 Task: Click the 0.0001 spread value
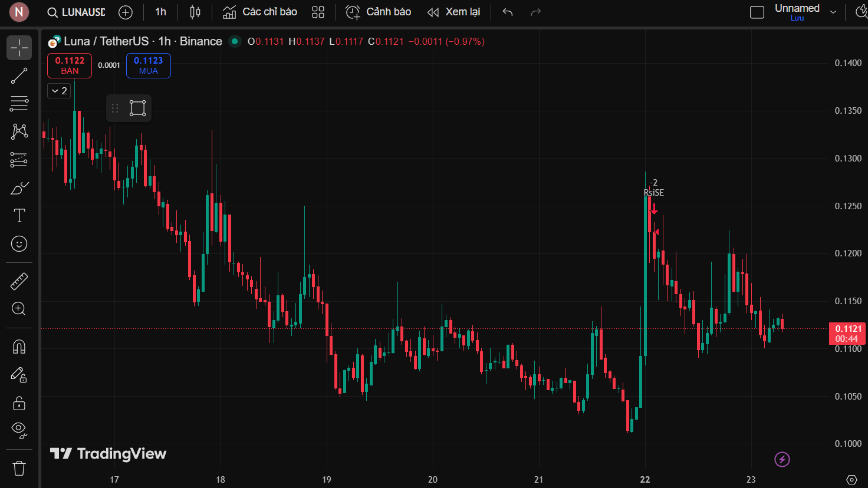click(x=109, y=65)
